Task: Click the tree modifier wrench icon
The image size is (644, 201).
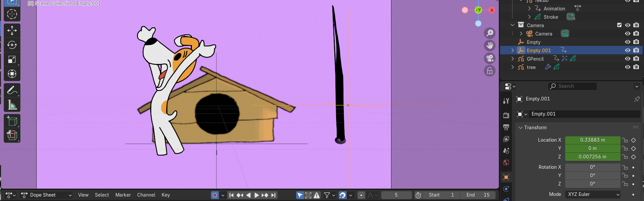Action: tap(548, 67)
